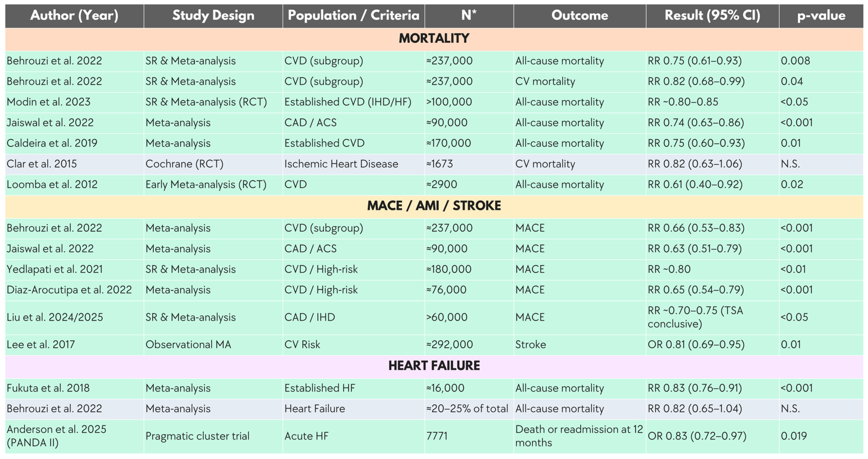Image resolution: width=868 pixels, height=459 pixels.
Task: Select the Result (95% CI) header
Action: click(712, 15)
